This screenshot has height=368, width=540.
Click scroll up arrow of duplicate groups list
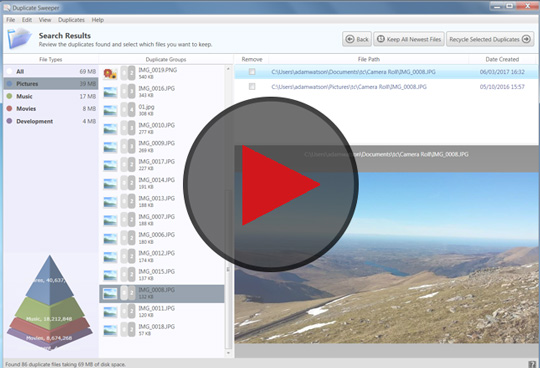click(x=228, y=69)
